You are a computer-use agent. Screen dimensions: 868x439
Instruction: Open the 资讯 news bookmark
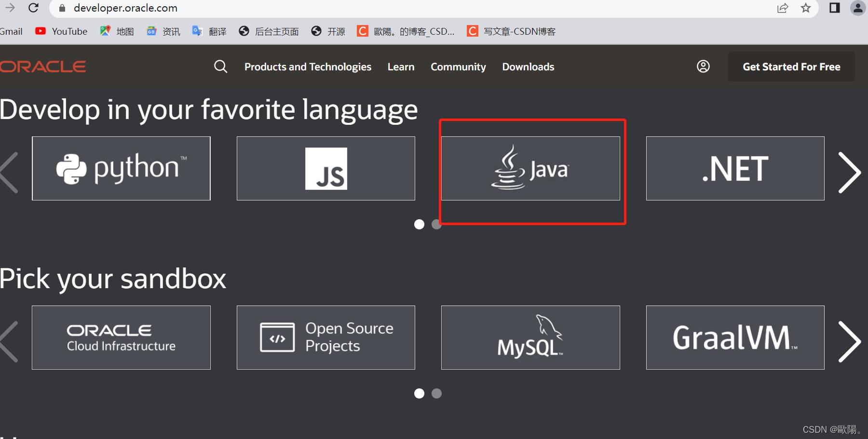point(163,31)
